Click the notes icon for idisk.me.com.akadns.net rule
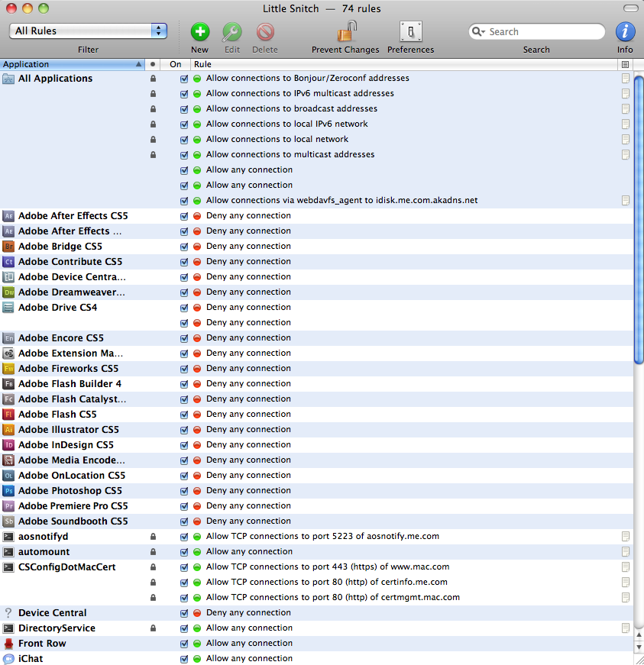 (626, 200)
